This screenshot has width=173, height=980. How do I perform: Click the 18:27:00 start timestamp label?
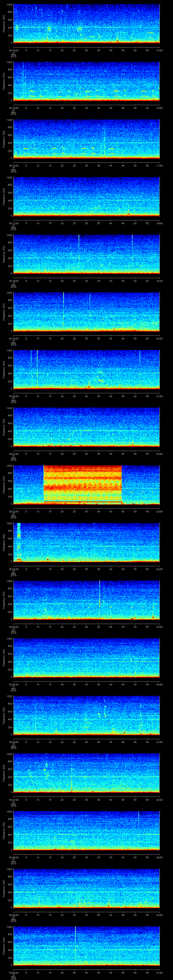click(x=13, y=799)
